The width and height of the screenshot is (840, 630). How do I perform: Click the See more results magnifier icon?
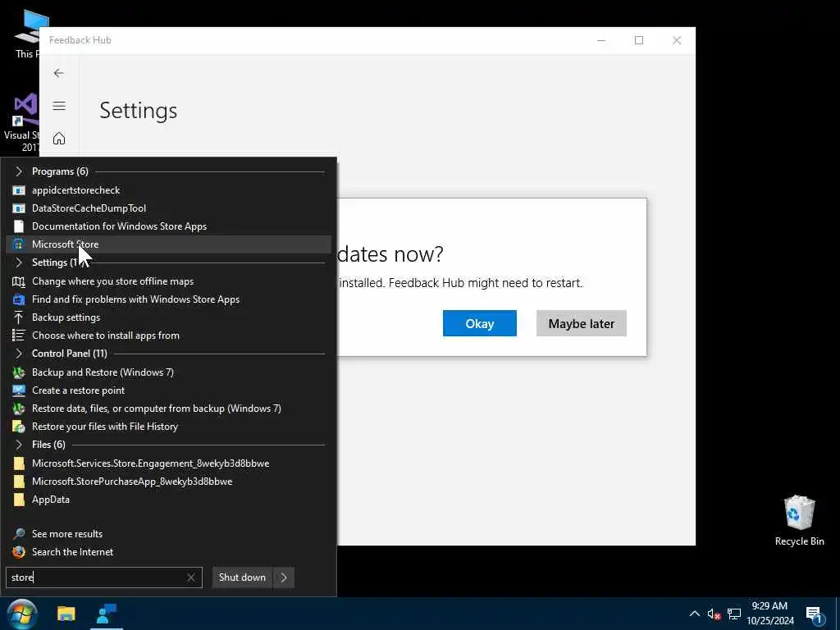click(19, 533)
